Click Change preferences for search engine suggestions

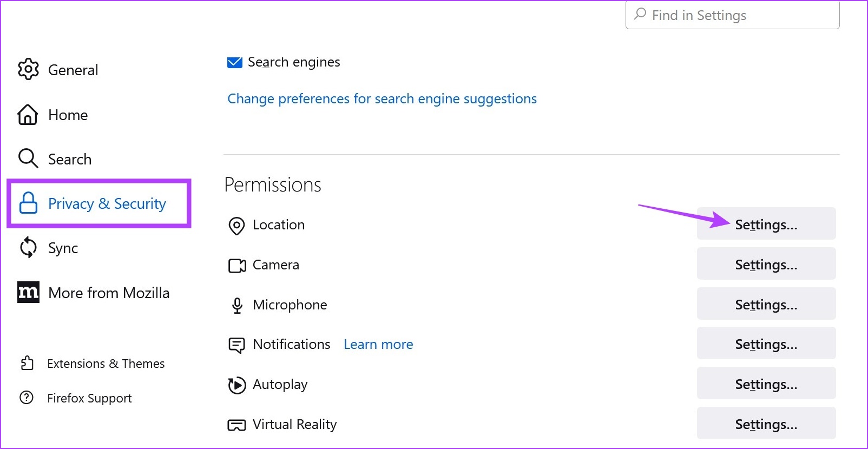[x=382, y=98]
